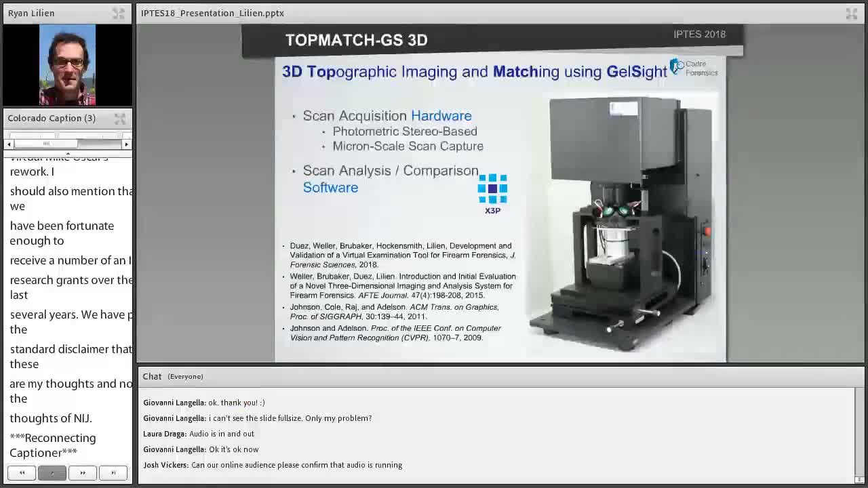This screenshot has width=868, height=488.
Task: Click the Chat pod title
Action: click(152, 377)
